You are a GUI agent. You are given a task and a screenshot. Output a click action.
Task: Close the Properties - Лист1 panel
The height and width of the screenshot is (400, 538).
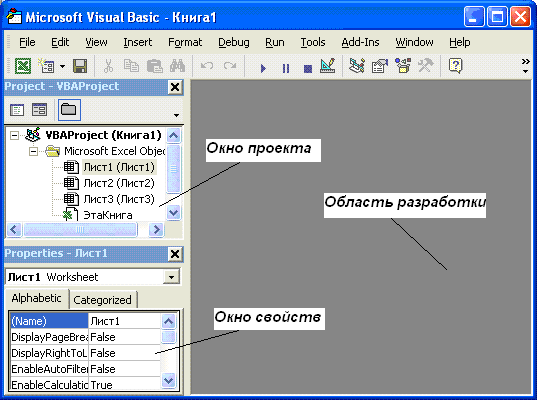coord(175,254)
